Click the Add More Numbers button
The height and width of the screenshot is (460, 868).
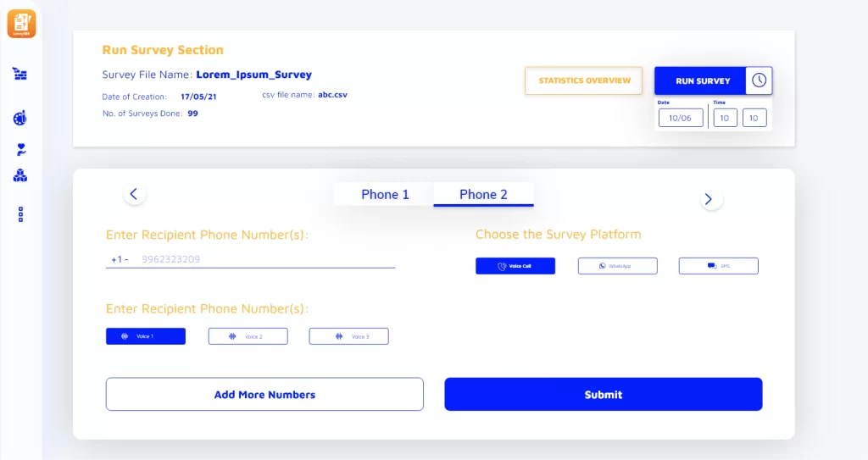[264, 394]
